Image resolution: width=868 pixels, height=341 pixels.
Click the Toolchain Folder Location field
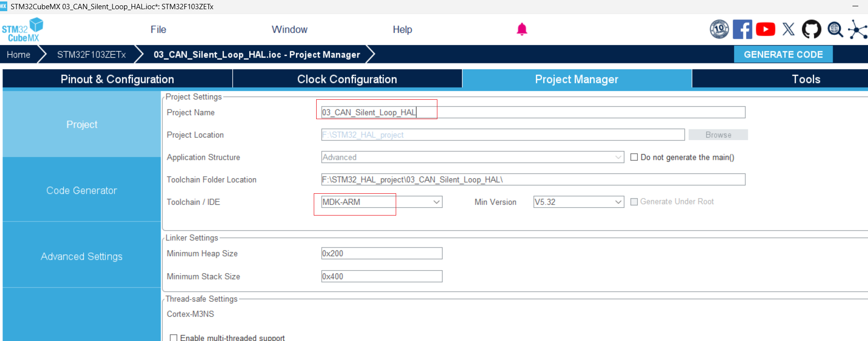point(533,180)
